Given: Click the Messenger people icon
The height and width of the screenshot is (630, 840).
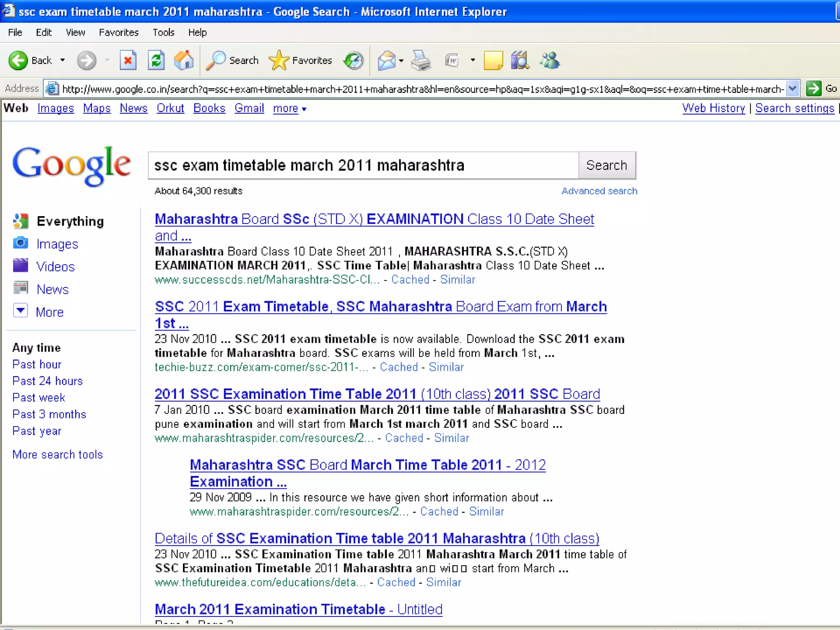Looking at the screenshot, I should 550,61.
